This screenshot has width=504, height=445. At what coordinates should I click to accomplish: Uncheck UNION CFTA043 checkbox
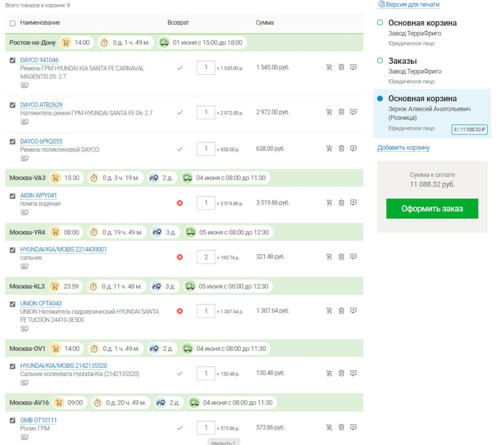point(13,304)
